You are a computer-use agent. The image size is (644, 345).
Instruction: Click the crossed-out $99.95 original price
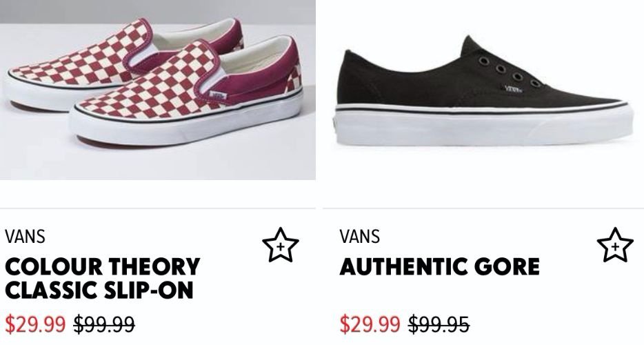coord(439,324)
